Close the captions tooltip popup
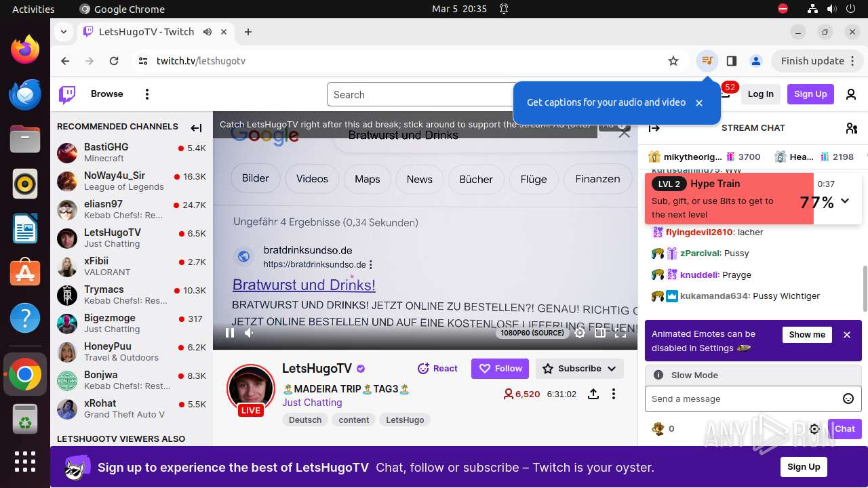This screenshot has width=868, height=488. [699, 103]
